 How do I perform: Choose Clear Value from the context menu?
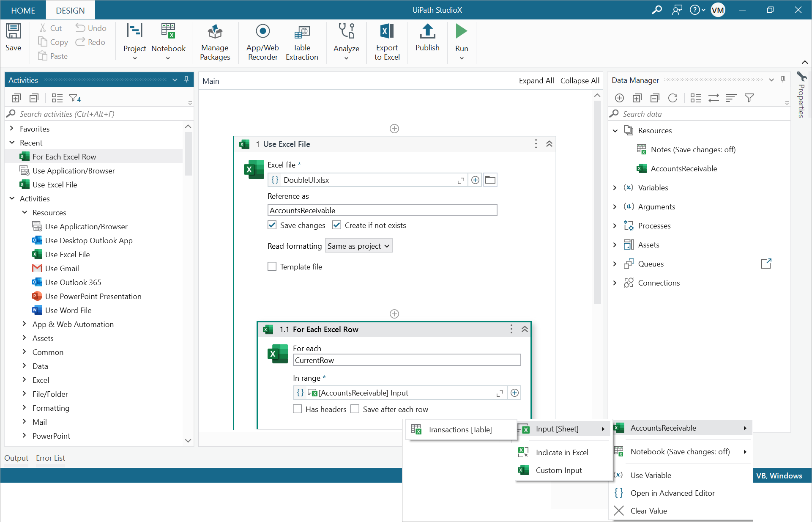click(648, 511)
